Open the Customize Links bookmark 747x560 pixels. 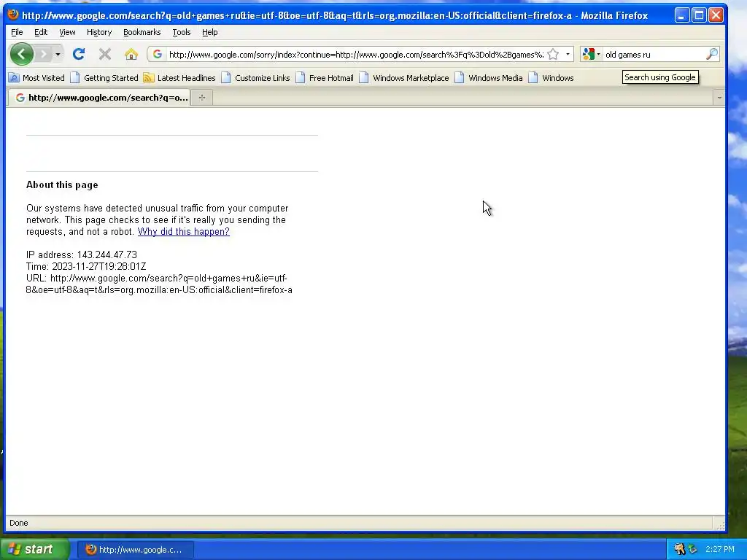pos(256,77)
